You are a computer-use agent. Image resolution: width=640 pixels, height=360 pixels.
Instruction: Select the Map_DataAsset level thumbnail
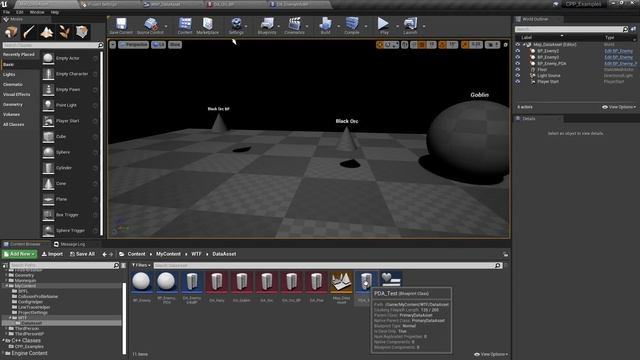pyautogui.click(x=341, y=282)
